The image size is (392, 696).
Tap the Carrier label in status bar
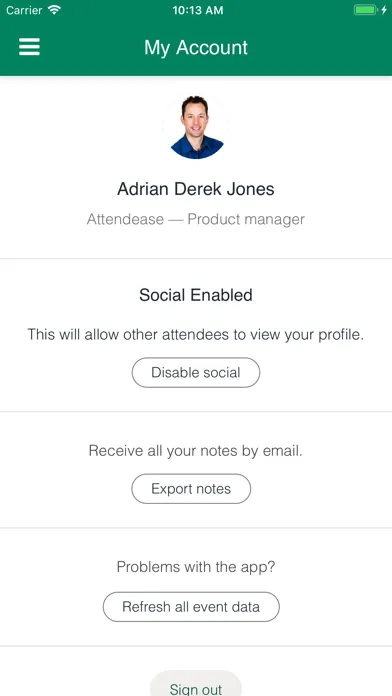pyautogui.click(x=25, y=10)
